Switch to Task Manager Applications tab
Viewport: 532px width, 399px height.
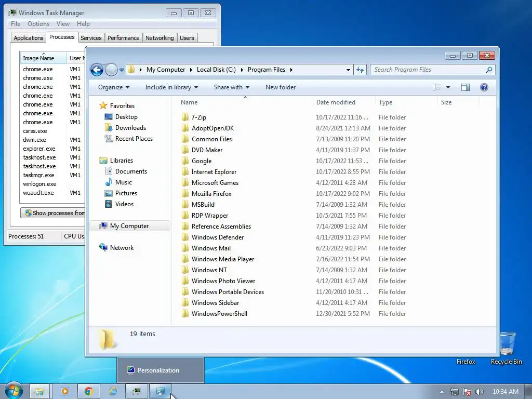pyautogui.click(x=29, y=38)
